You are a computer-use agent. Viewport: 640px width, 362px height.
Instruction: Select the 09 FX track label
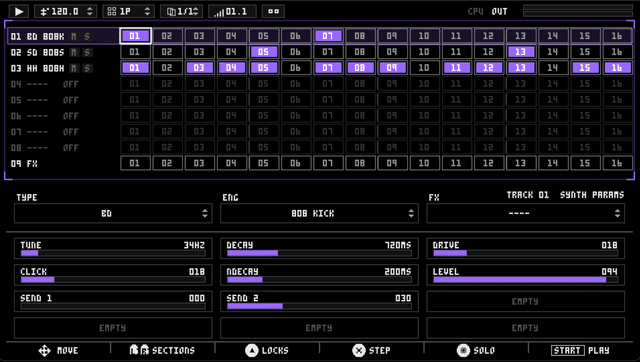click(24, 164)
